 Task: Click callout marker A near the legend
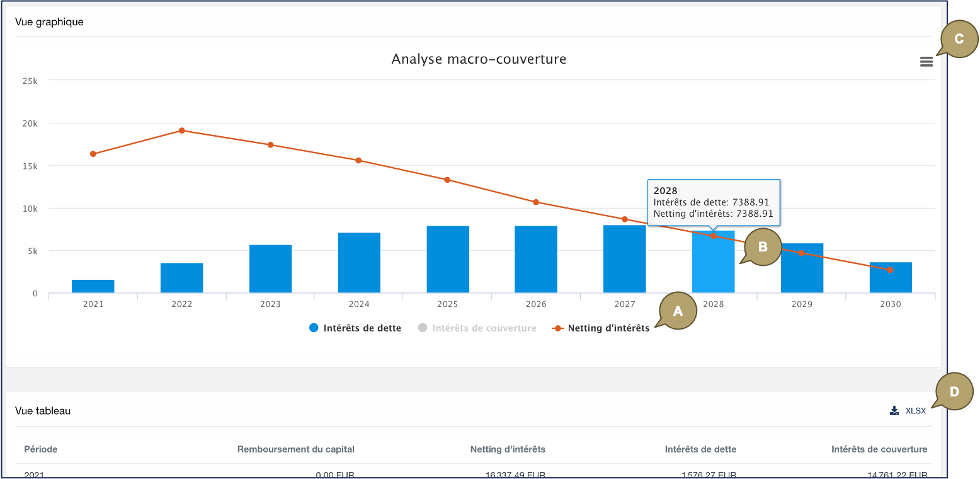pyautogui.click(x=678, y=311)
